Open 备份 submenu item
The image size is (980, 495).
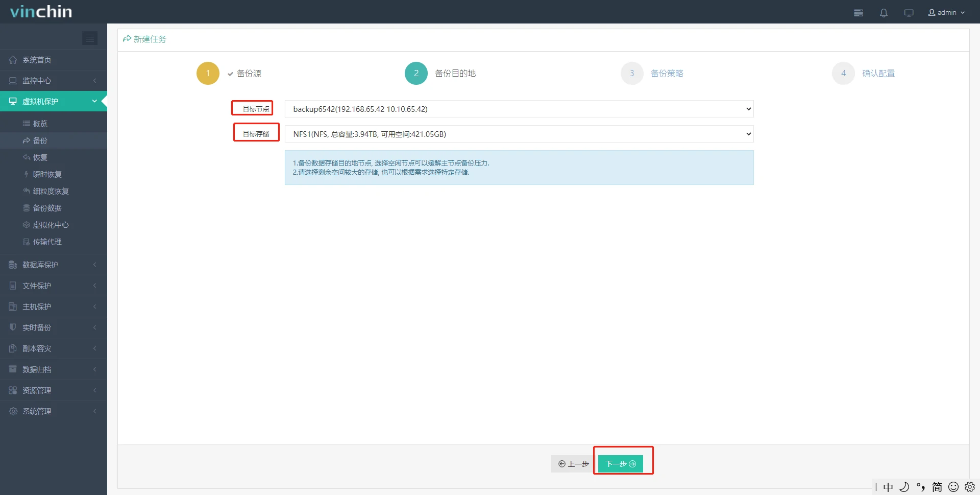54,140
